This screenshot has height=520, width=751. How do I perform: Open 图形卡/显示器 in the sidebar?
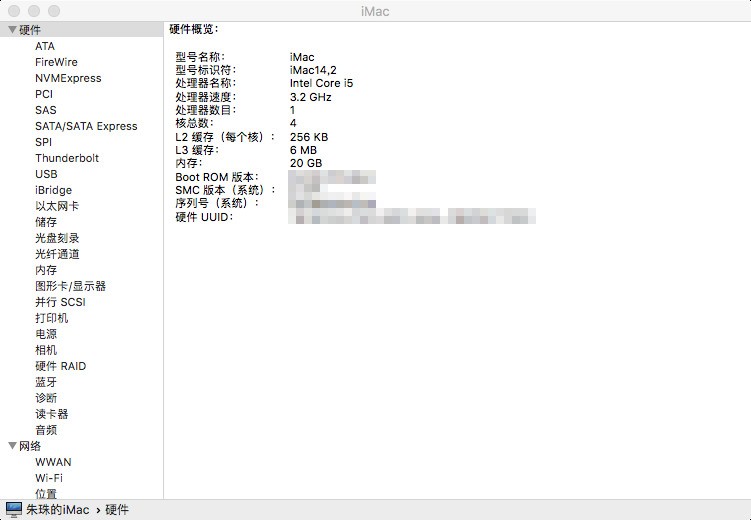(70, 286)
